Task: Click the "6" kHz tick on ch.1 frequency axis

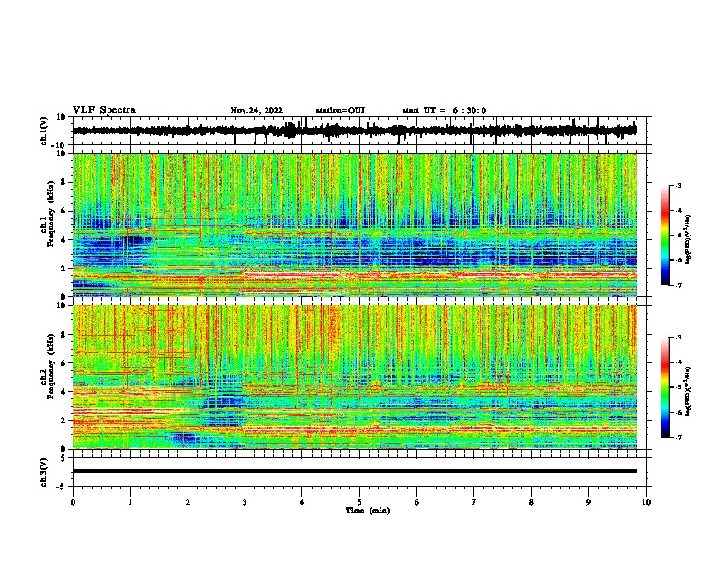Action: (x=64, y=211)
